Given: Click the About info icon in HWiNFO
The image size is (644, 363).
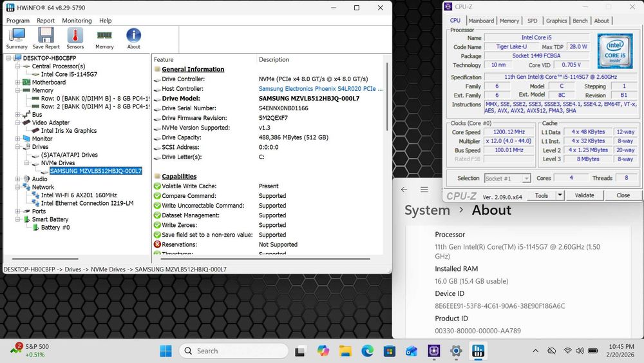Looking at the screenshot, I should [x=133, y=39].
